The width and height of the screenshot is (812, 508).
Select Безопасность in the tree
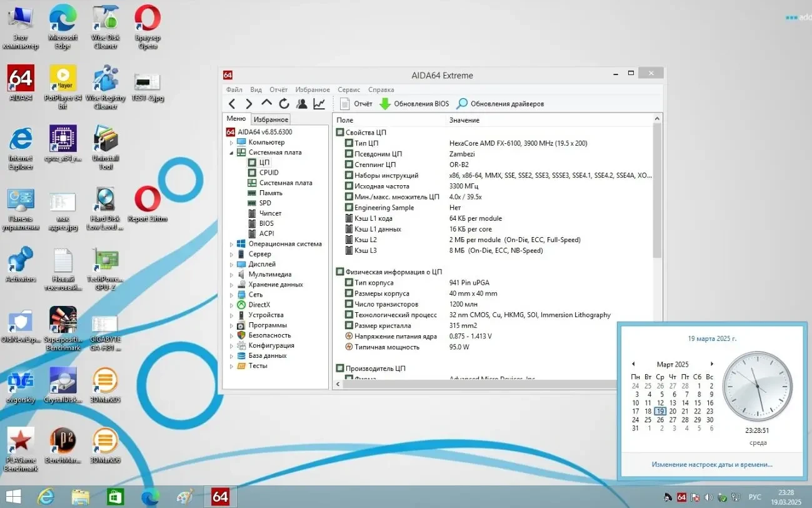tap(269, 335)
